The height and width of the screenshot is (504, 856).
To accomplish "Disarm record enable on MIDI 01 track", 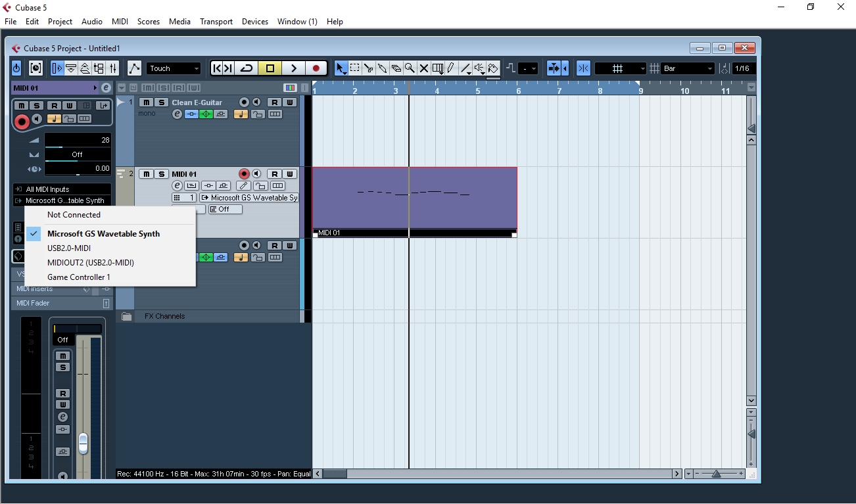I will click(x=244, y=174).
